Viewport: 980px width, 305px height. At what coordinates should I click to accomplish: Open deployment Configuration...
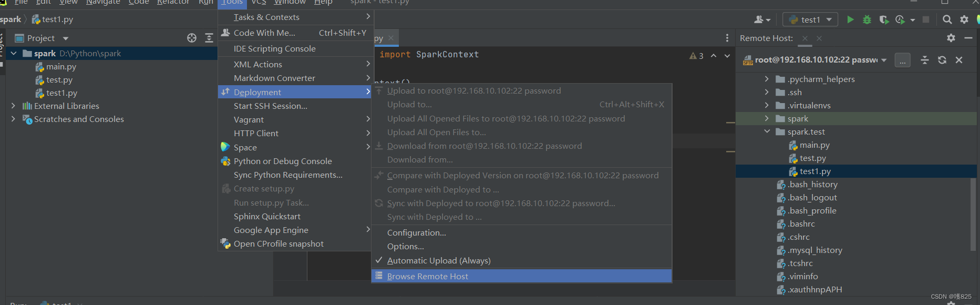pyautogui.click(x=521, y=233)
